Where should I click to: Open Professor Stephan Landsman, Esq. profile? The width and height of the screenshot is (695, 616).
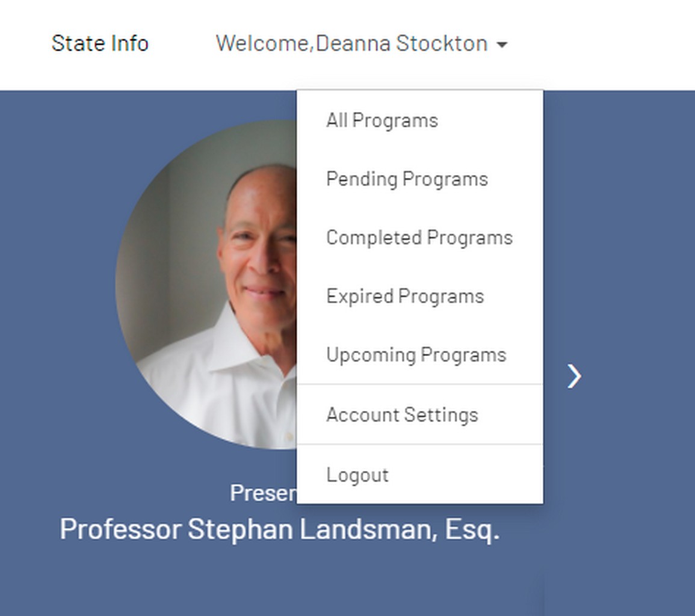coord(280,530)
